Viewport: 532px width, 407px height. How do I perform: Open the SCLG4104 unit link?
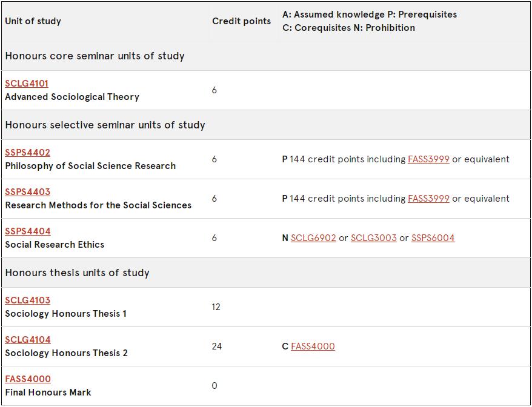click(x=28, y=340)
